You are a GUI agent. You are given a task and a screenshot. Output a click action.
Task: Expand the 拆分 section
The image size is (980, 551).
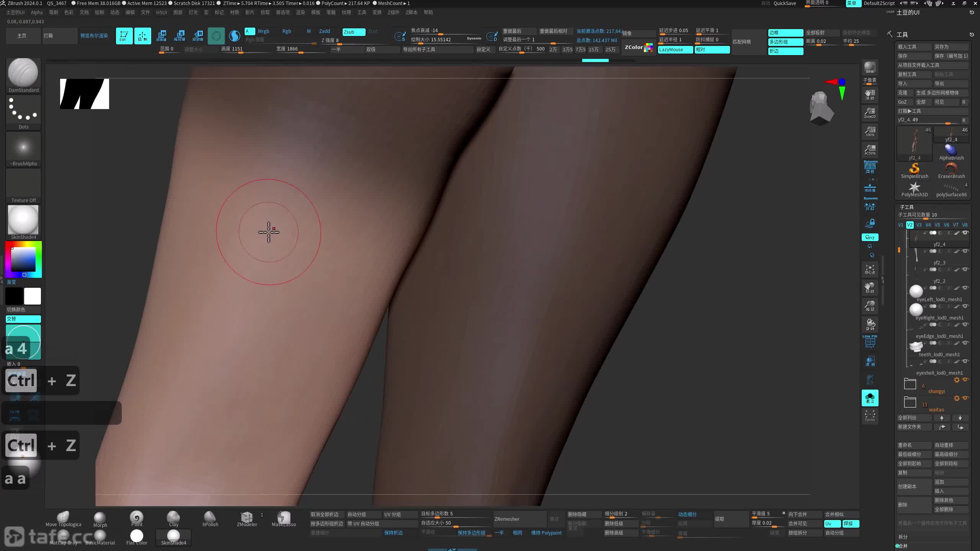click(903, 537)
